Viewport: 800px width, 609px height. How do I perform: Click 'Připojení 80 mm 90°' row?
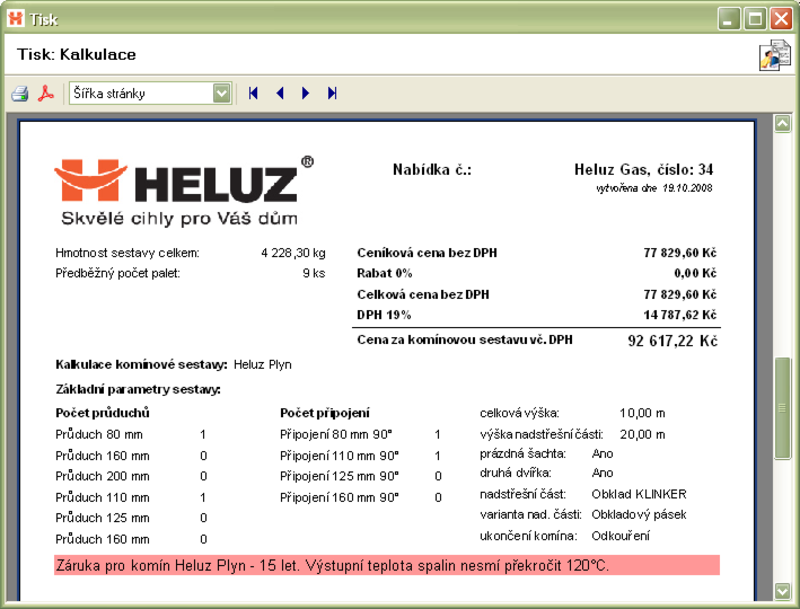point(361,435)
